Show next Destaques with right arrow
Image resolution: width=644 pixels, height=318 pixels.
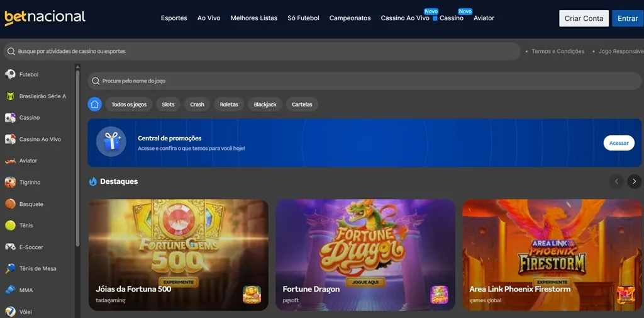pyautogui.click(x=634, y=181)
